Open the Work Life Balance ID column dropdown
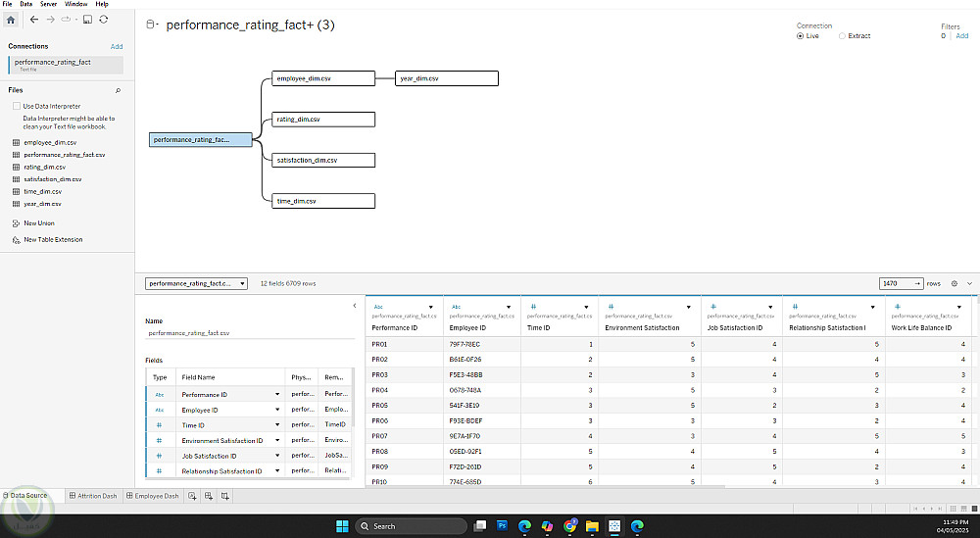The height and width of the screenshot is (538, 980). point(959,308)
